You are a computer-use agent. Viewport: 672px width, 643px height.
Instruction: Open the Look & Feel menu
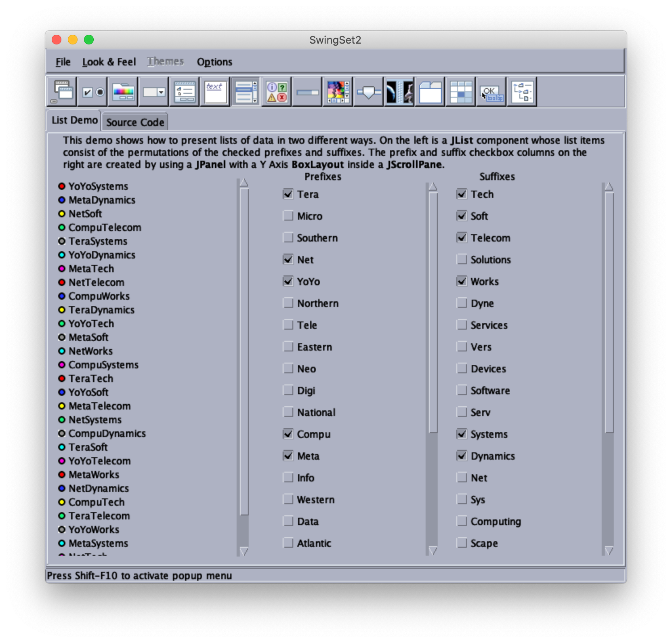pos(109,62)
